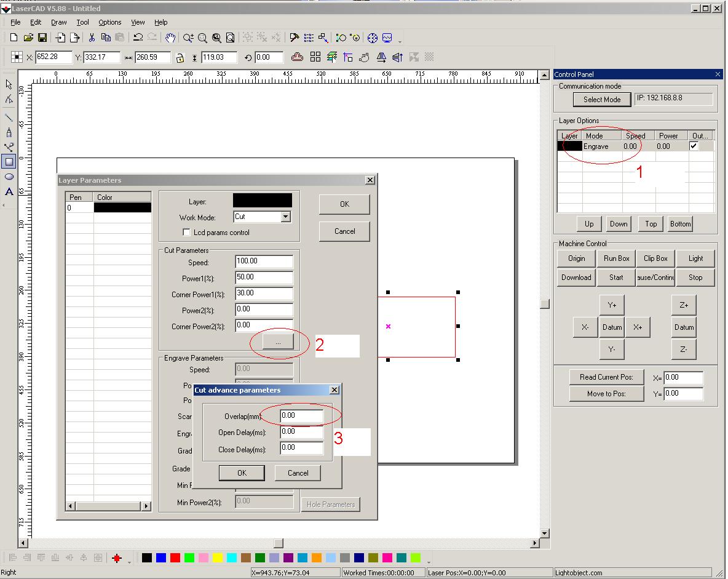Viewport: 728px width, 579px height.
Task: Select the arrow Pick tool
Action: [9, 84]
